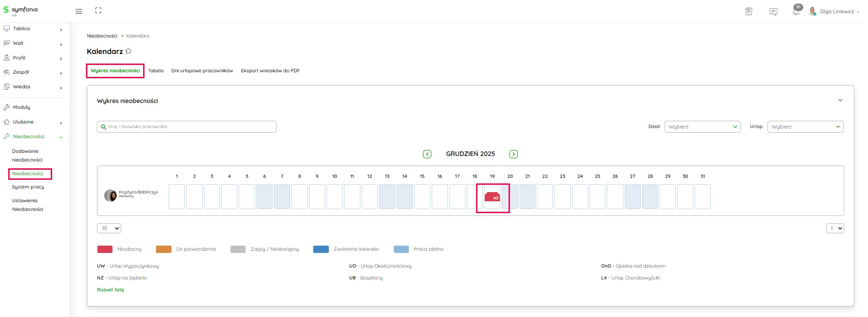
Task: Click the NŻ absence marker on day 19
Action: point(492,197)
